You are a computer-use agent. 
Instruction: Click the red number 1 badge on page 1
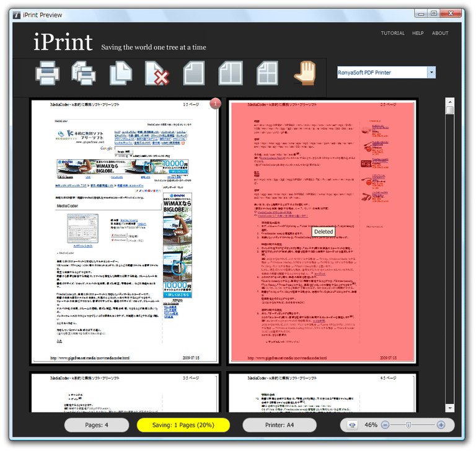215,104
